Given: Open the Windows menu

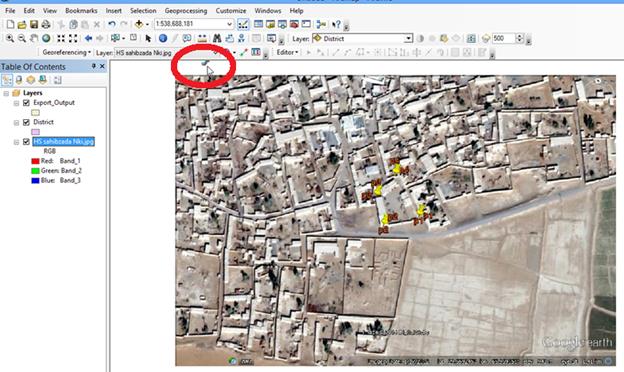Looking at the screenshot, I should [x=268, y=11].
